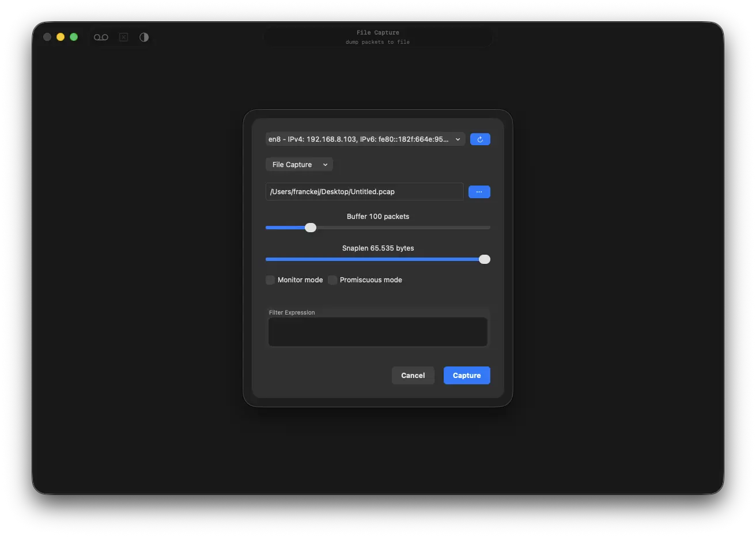Click the Promiscuous mode label text

coord(371,280)
